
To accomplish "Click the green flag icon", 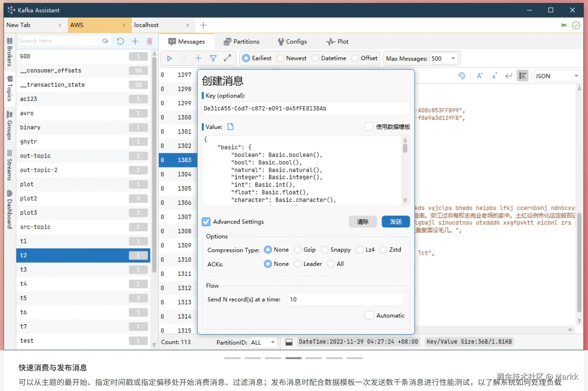I will point(564,25).
